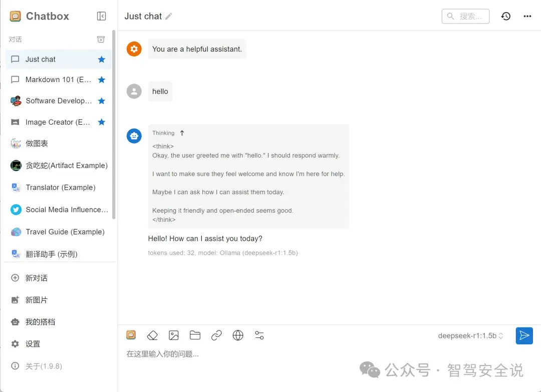This screenshot has height=392, width=541.
Task: Insert a link using the link icon
Action: click(x=216, y=335)
